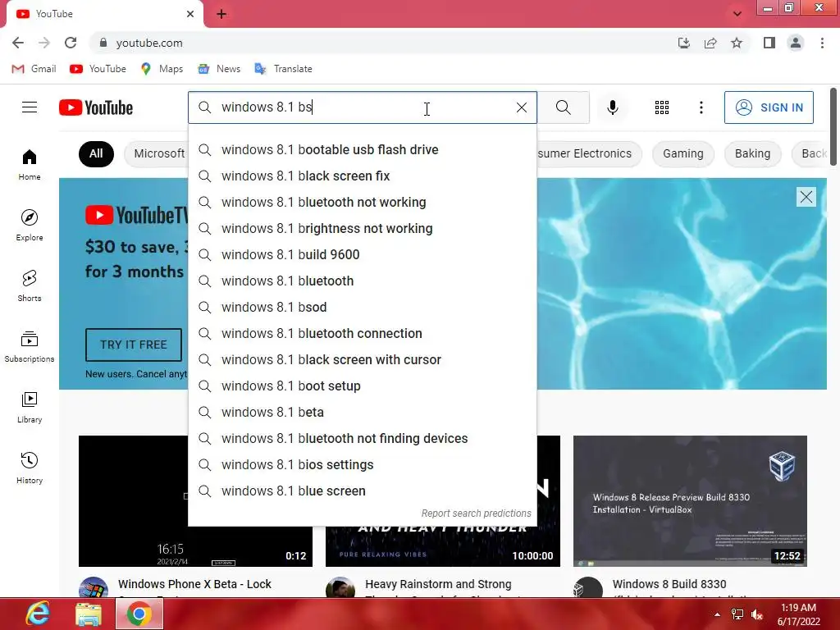The width and height of the screenshot is (840, 630).
Task: Pick 'windows 8.1 beta' suggestion
Action: (362, 412)
